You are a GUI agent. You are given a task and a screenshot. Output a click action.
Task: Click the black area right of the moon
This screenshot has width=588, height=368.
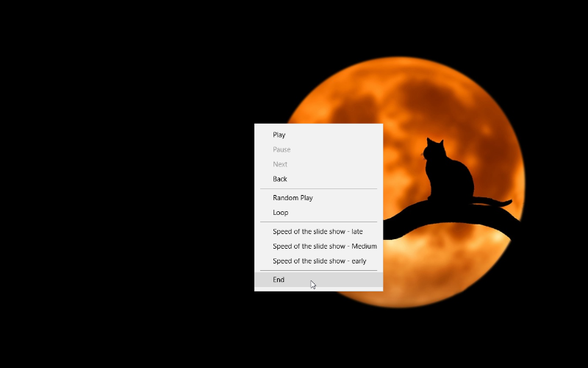[x=559, y=184]
